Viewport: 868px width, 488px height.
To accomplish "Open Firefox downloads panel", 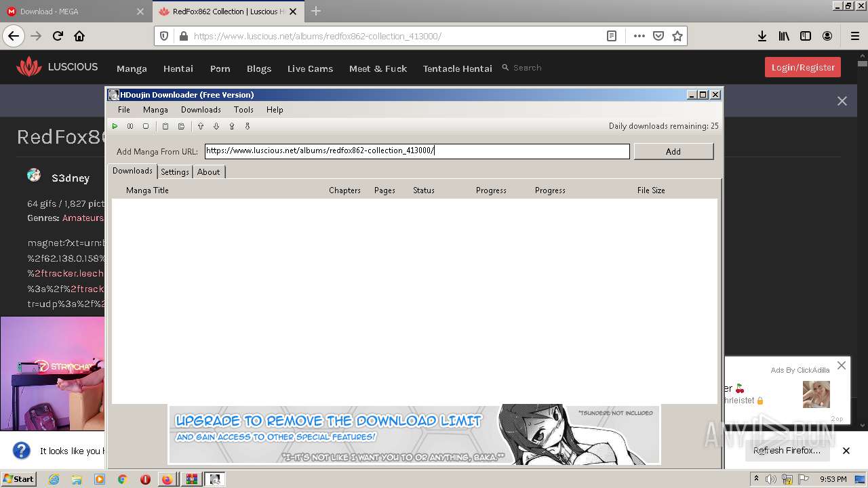I will (x=762, y=36).
